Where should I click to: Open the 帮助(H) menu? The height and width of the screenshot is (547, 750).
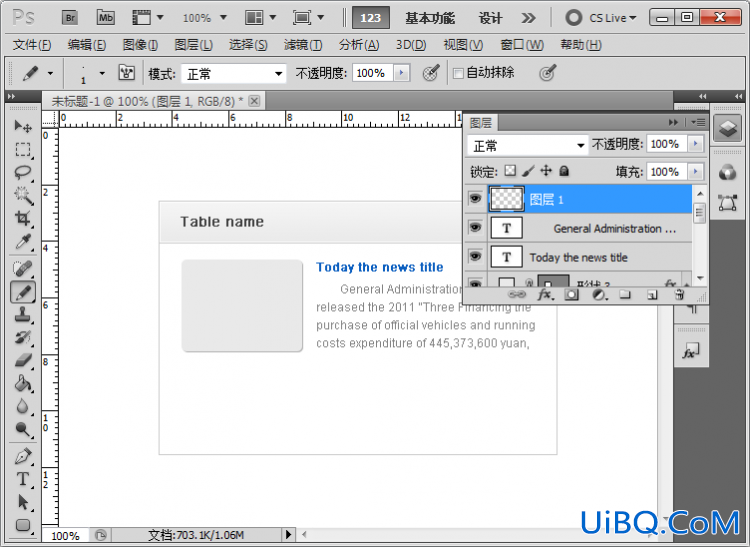(x=581, y=45)
